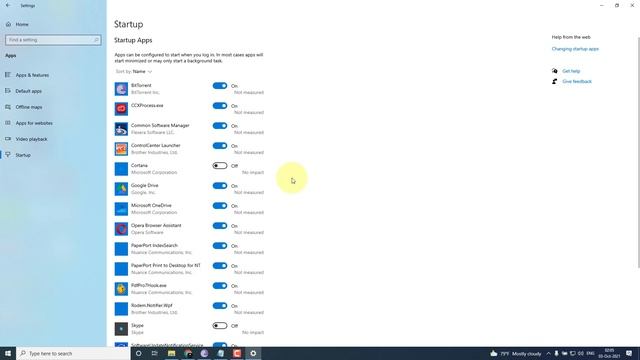Click the BitTorrent app icon
This screenshot has width=640, height=360.
point(121,89)
